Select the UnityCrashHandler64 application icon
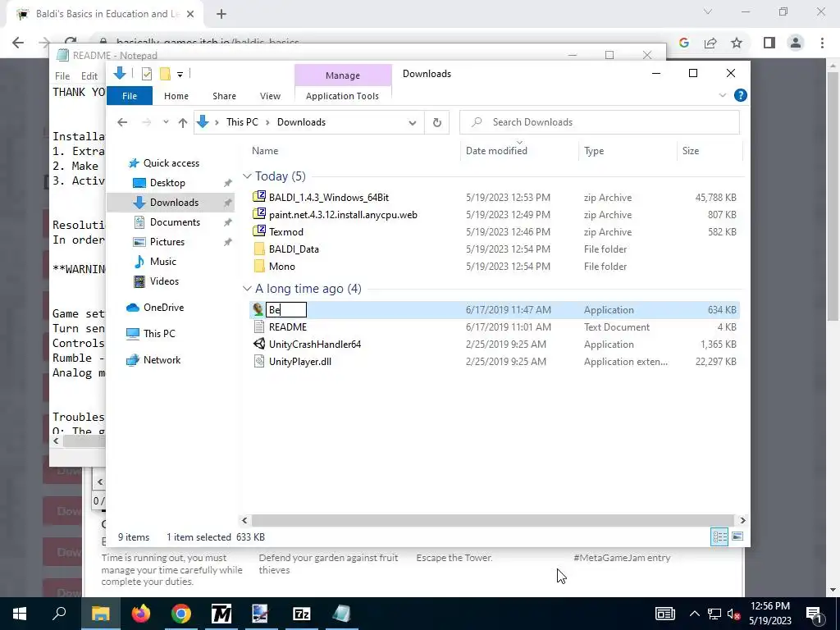This screenshot has width=840, height=630. pos(259,344)
